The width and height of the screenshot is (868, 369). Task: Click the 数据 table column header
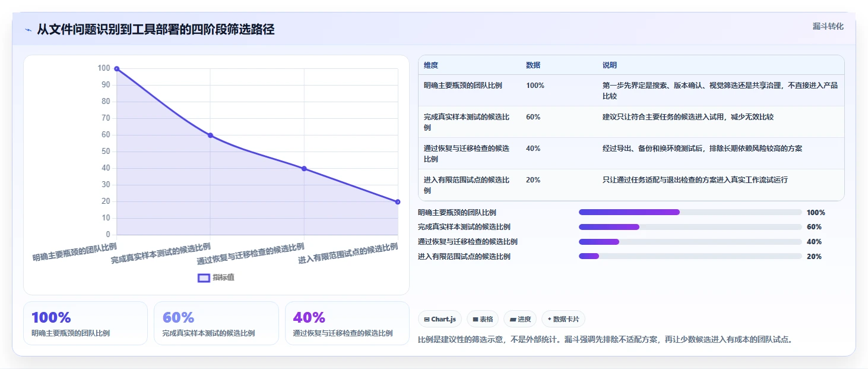point(533,65)
